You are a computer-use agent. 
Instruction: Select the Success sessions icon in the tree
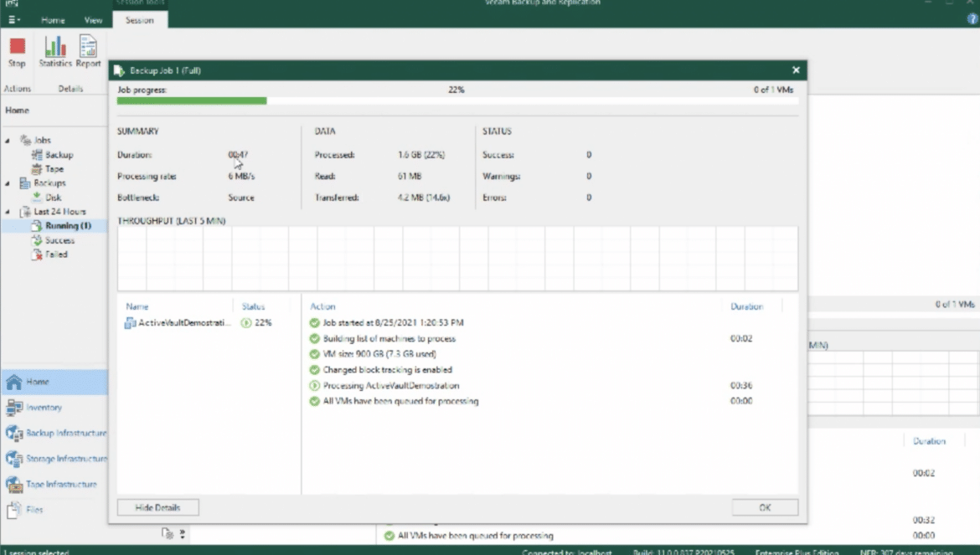pos(37,240)
